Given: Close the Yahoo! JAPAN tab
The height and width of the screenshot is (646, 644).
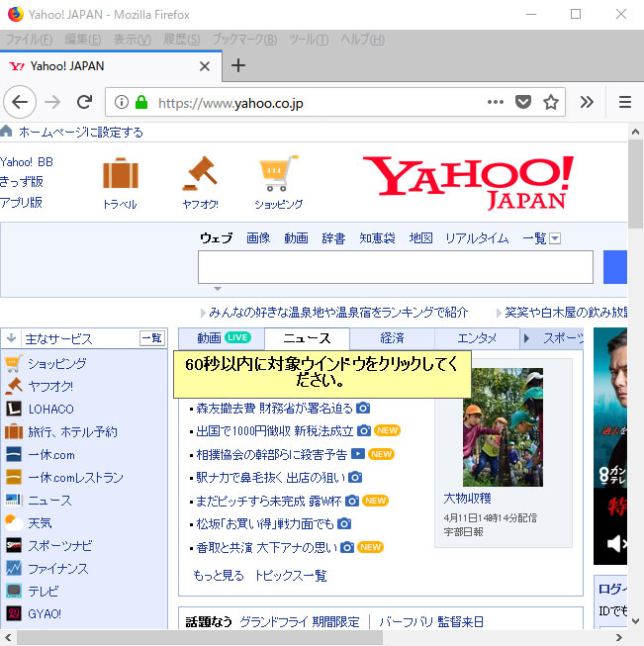Looking at the screenshot, I should tap(205, 66).
